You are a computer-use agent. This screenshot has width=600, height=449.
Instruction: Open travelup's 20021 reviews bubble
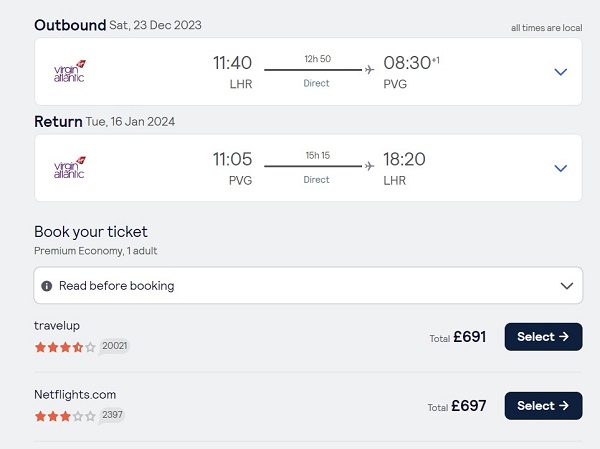(x=114, y=346)
